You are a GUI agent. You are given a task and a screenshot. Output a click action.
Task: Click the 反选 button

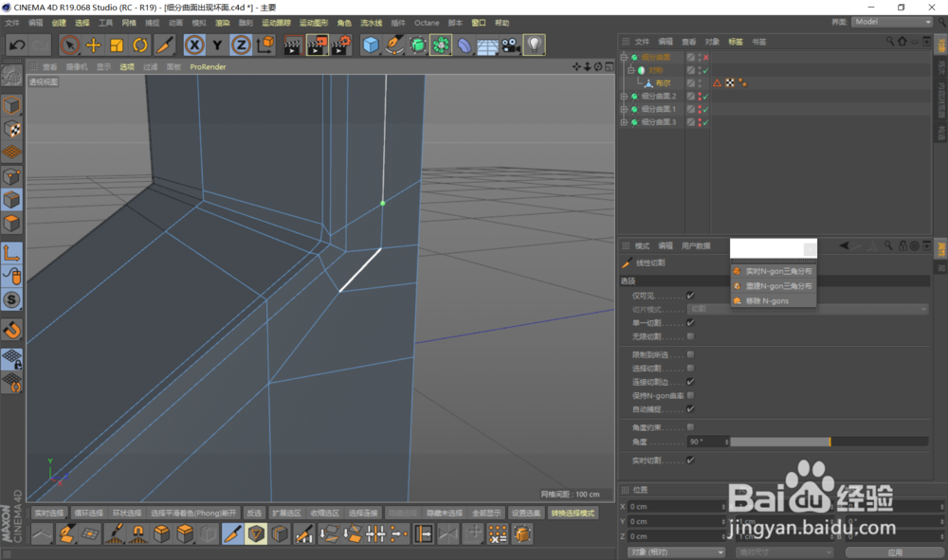pos(254,513)
